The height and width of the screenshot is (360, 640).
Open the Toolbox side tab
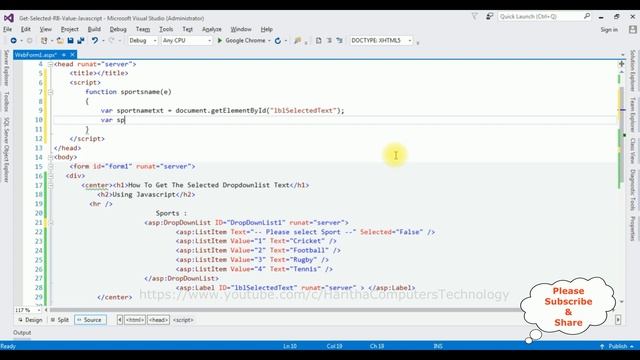coord(7,102)
